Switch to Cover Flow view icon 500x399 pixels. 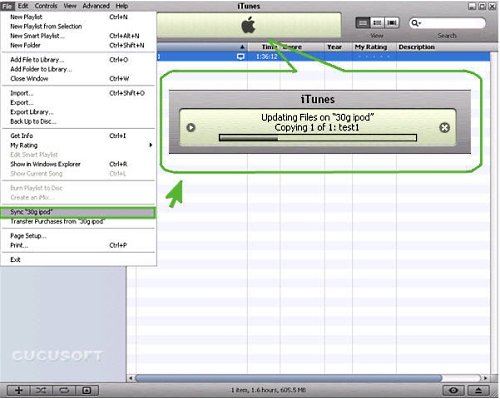(x=392, y=23)
